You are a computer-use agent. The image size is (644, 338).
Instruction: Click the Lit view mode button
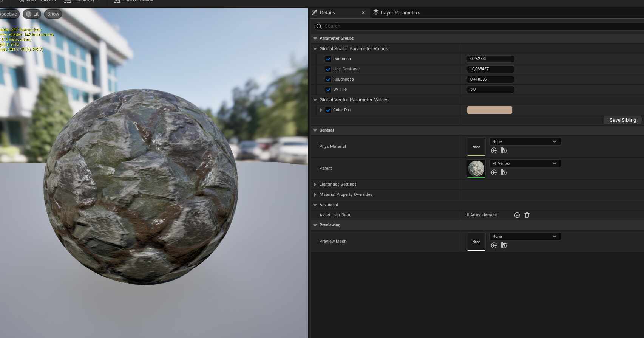pos(32,14)
